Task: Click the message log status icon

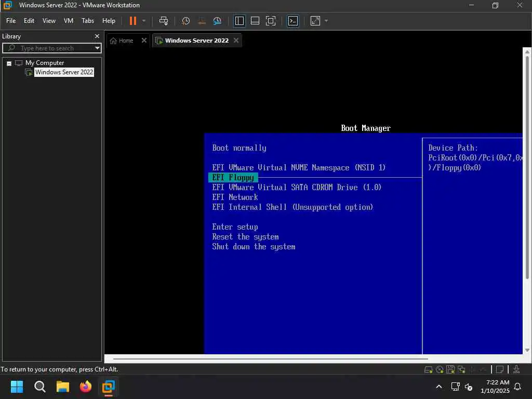Action: click(x=500, y=369)
